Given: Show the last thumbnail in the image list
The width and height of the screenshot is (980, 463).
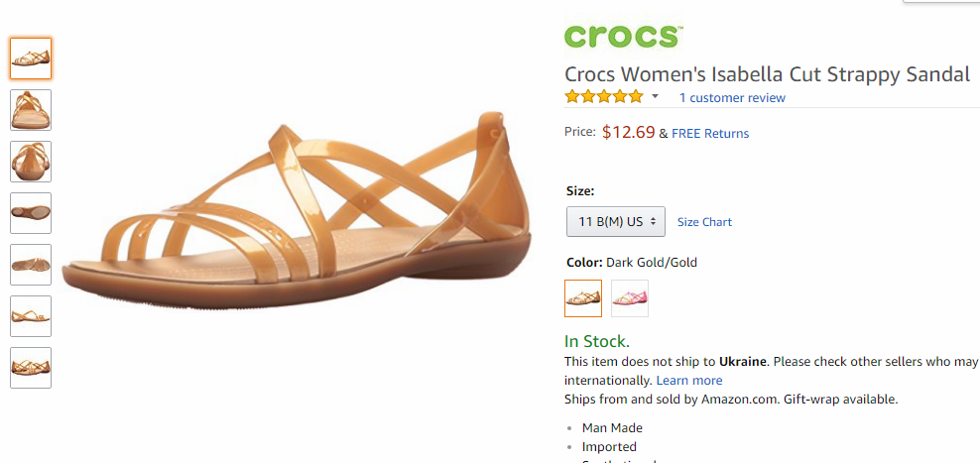Looking at the screenshot, I should pos(31,368).
